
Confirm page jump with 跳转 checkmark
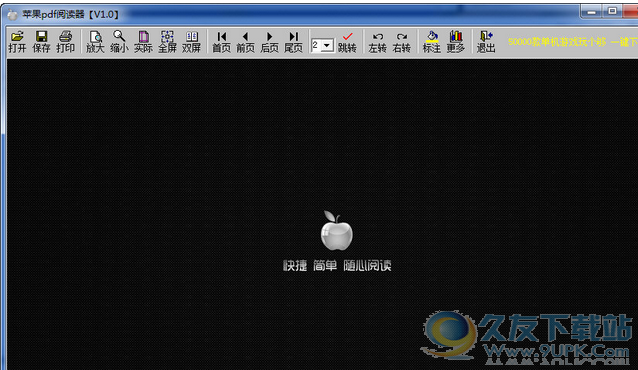pyautogui.click(x=347, y=42)
